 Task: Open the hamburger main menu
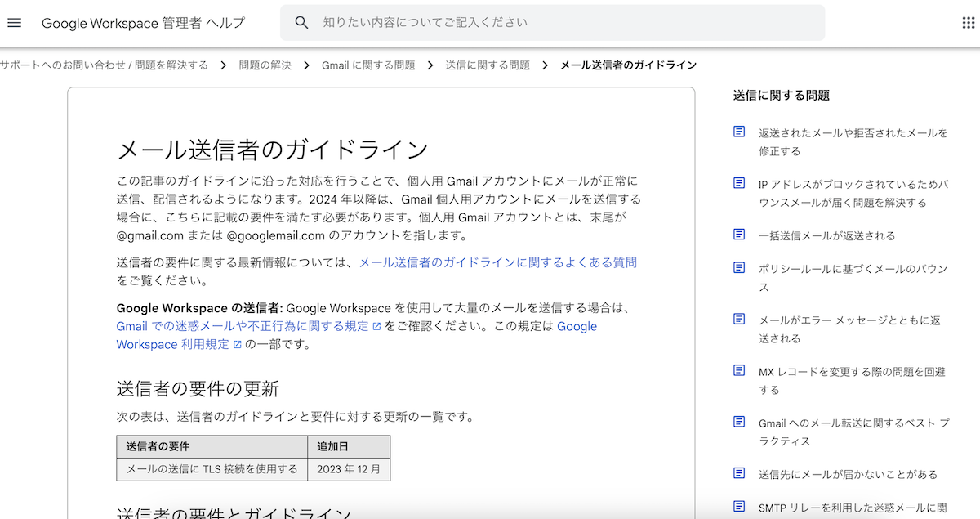click(14, 23)
